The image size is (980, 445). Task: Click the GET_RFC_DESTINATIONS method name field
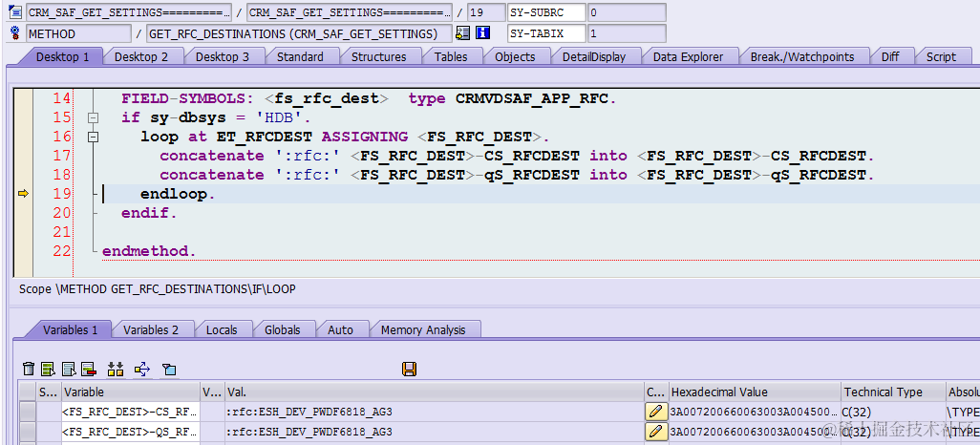click(x=299, y=33)
